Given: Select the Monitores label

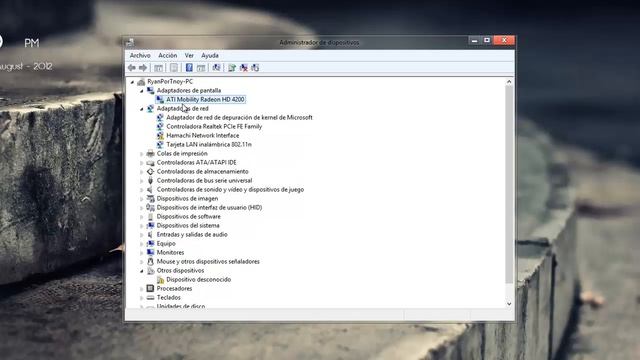Looking at the screenshot, I should pos(170,252).
